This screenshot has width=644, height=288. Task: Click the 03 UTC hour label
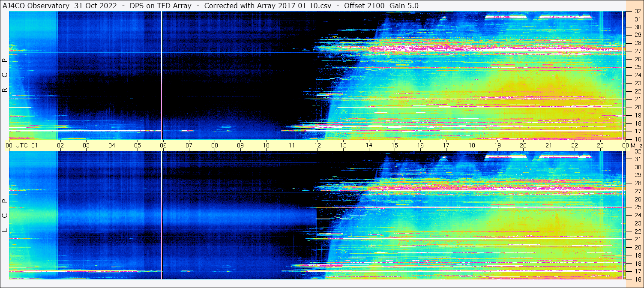pos(86,145)
